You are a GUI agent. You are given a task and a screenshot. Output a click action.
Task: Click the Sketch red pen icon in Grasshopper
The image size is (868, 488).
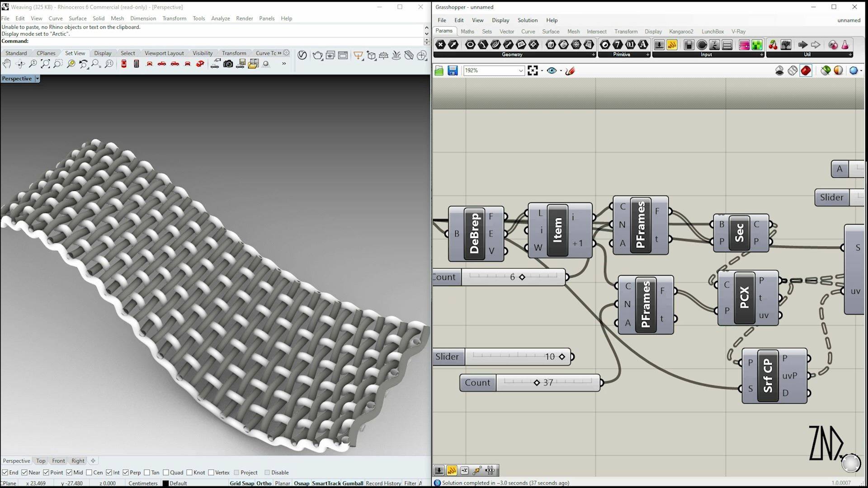(x=570, y=70)
